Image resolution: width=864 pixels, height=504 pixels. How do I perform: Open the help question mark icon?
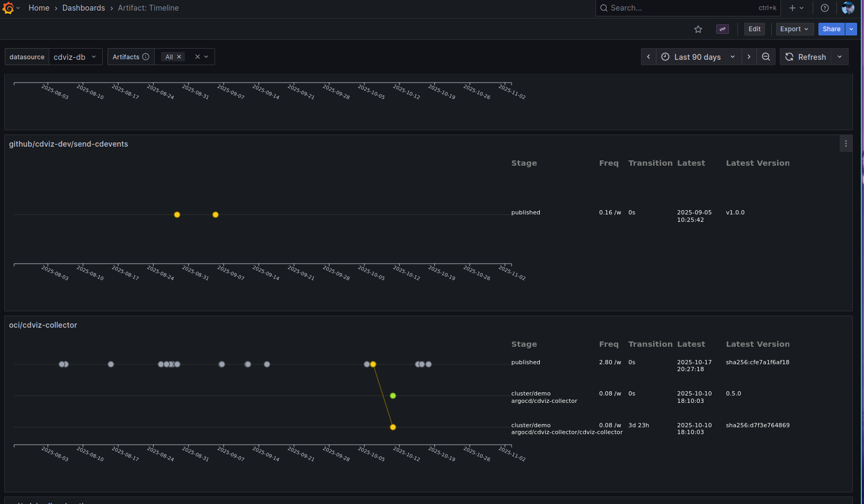click(x=824, y=8)
